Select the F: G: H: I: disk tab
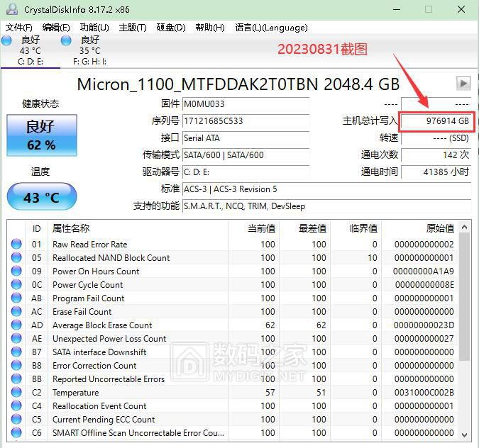 point(90,50)
